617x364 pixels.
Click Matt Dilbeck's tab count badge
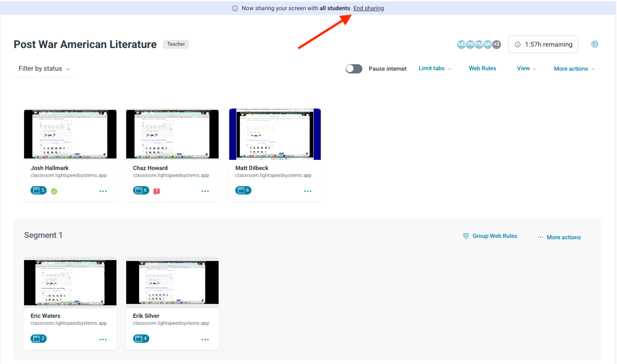pos(243,190)
